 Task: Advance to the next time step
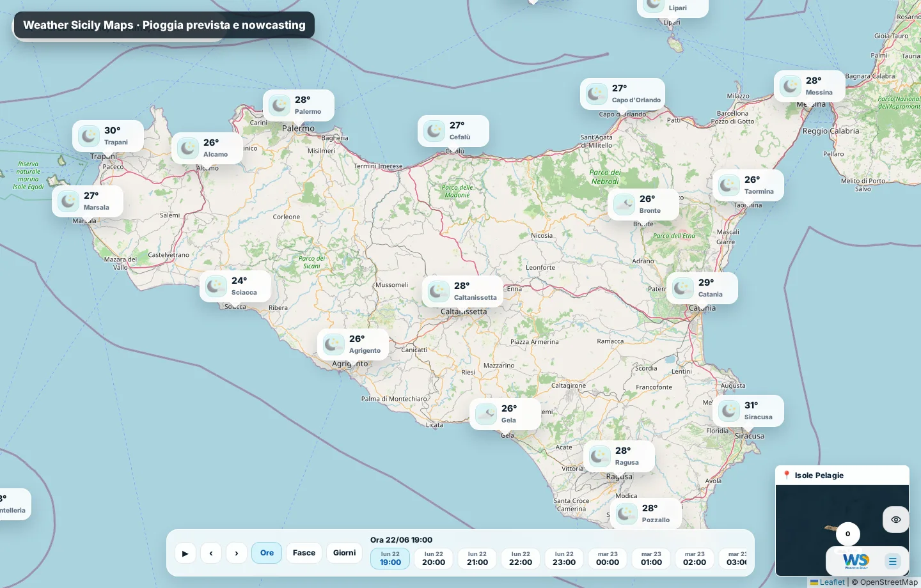click(x=237, y=553)
